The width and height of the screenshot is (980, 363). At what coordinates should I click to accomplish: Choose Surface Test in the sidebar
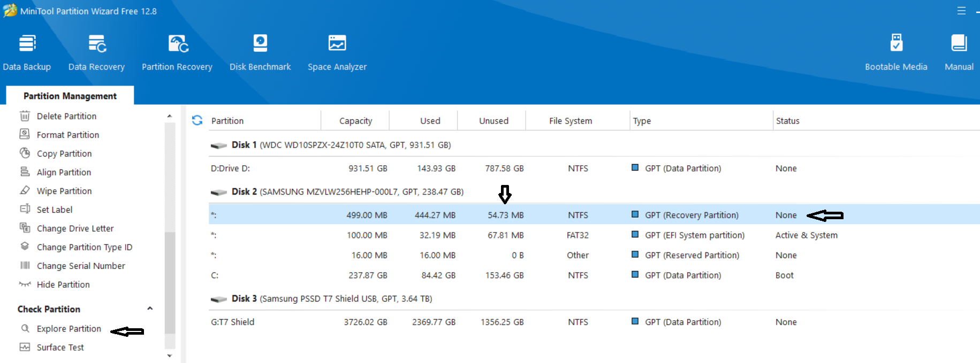point(60,347)
